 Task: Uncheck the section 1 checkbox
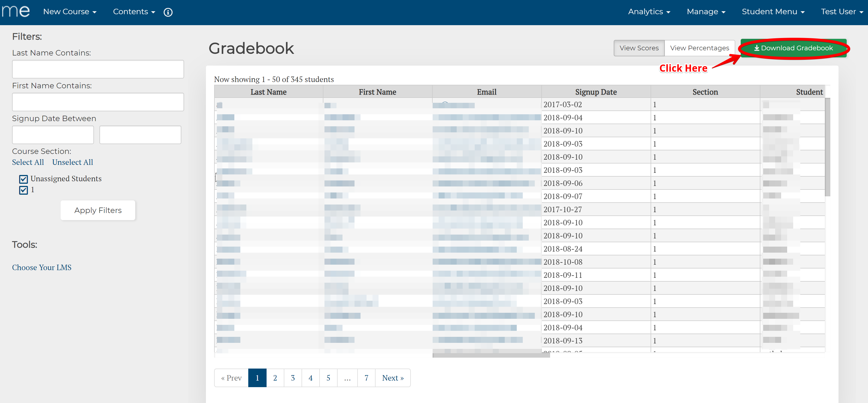23,190
